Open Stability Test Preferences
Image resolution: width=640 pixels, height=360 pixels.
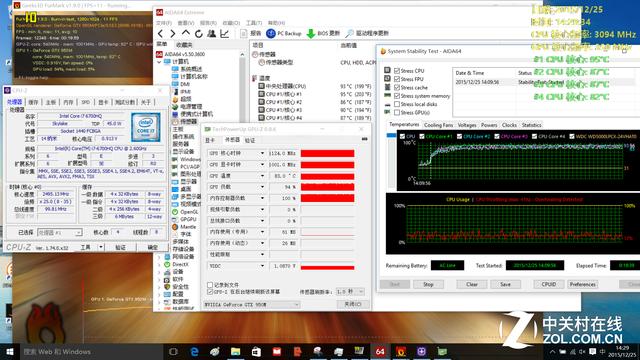point(582,284)
